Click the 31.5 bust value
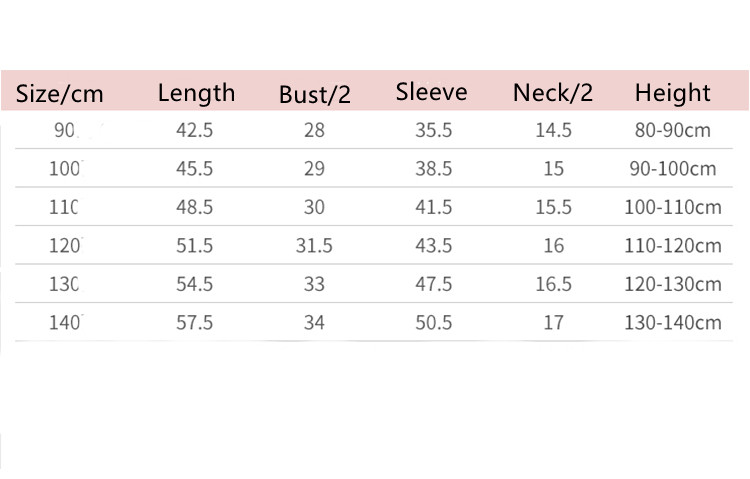Screen dimensions: 750x479 (x=314, y=246)
